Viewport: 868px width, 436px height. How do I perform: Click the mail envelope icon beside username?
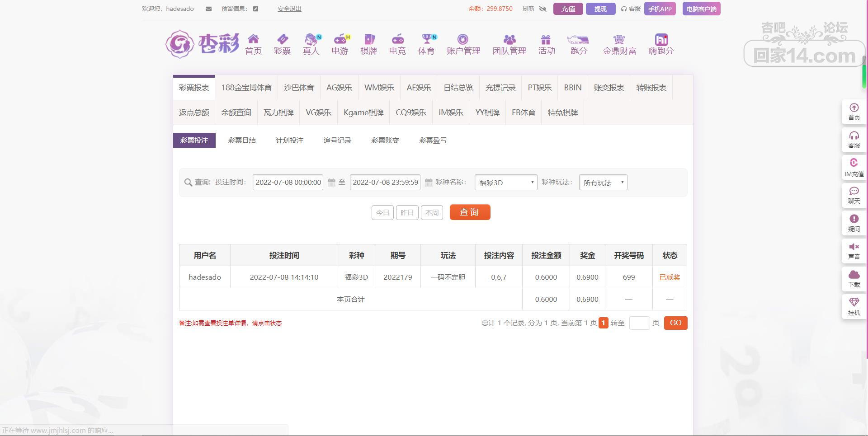point(208,9)
